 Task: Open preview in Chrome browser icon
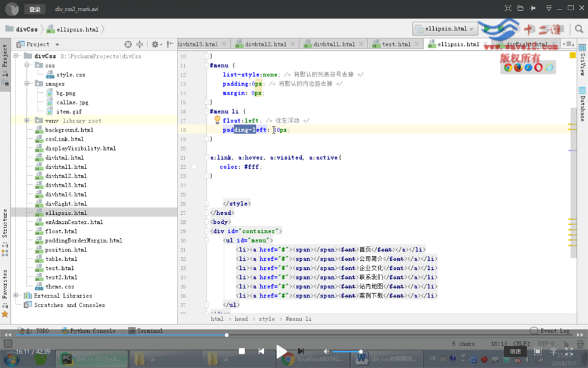pos(507,68)
